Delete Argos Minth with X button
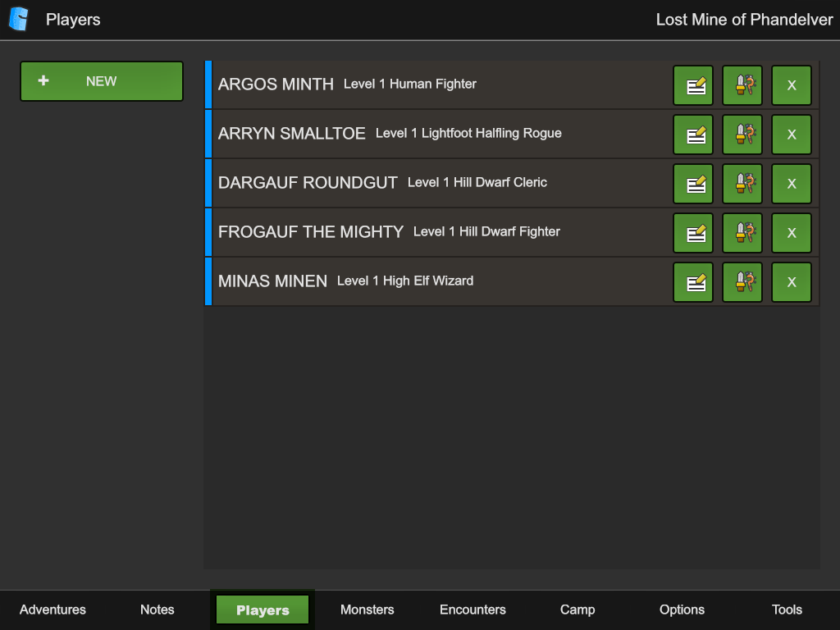This screenshot has width=840, height=630. [x=792, y=85]
